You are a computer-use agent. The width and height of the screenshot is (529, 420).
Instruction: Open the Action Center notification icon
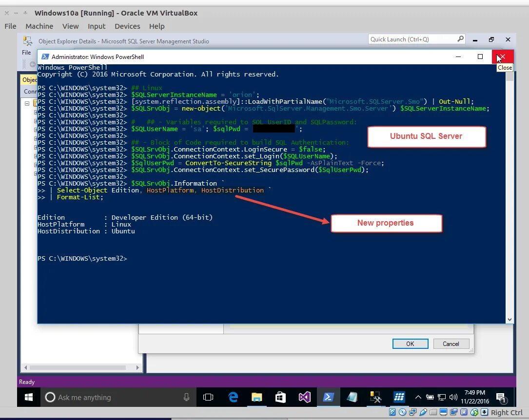coord(502,397)
